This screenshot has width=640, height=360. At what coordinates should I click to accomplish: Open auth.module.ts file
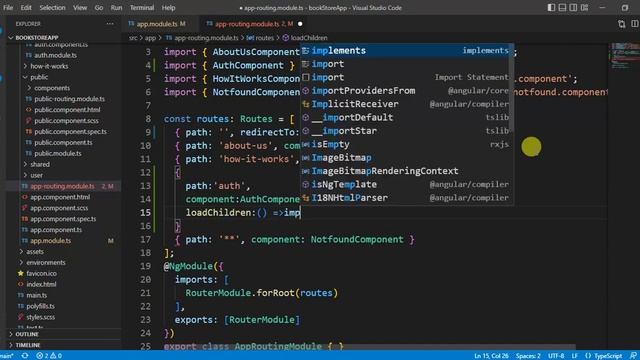55,55
